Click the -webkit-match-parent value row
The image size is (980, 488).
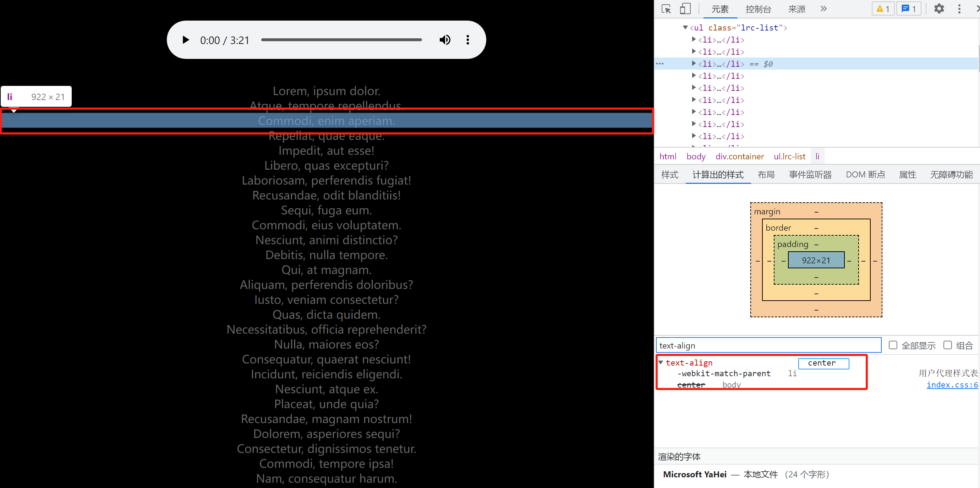point(724,373)
